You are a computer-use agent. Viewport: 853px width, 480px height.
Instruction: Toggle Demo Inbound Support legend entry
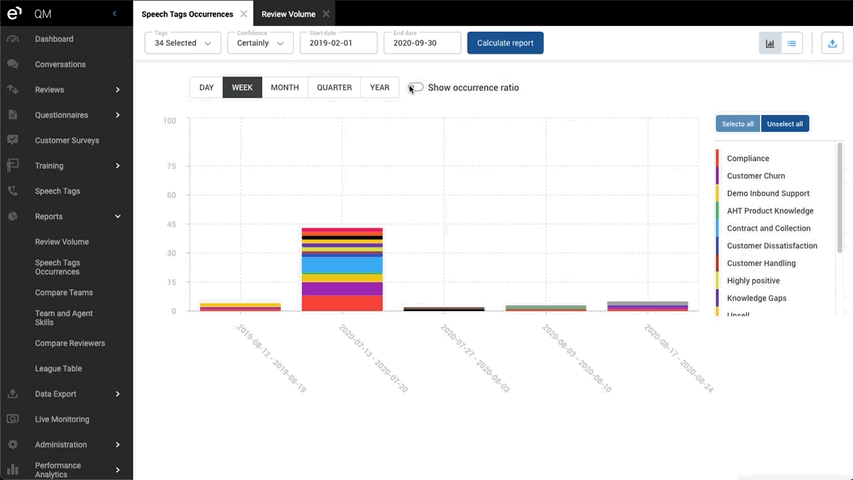[768, 193]
